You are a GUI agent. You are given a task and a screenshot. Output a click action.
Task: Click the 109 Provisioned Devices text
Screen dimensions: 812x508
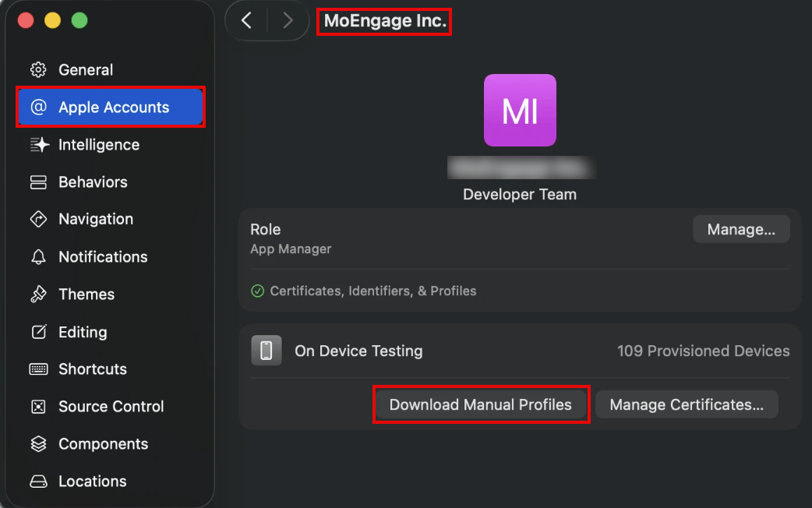[x=703, y=351]
